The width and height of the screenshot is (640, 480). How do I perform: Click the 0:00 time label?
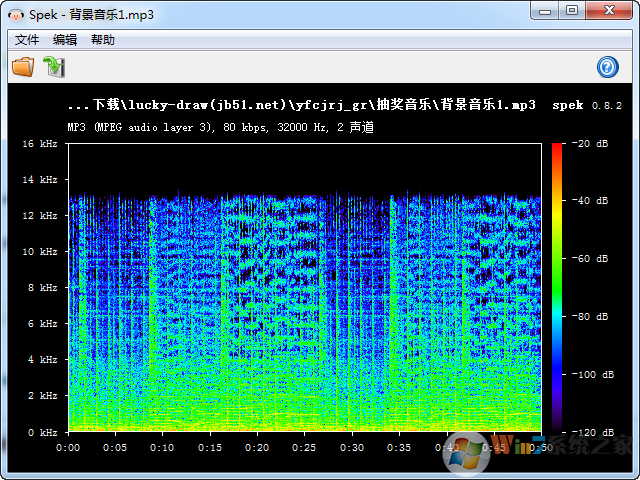[68, 448]
